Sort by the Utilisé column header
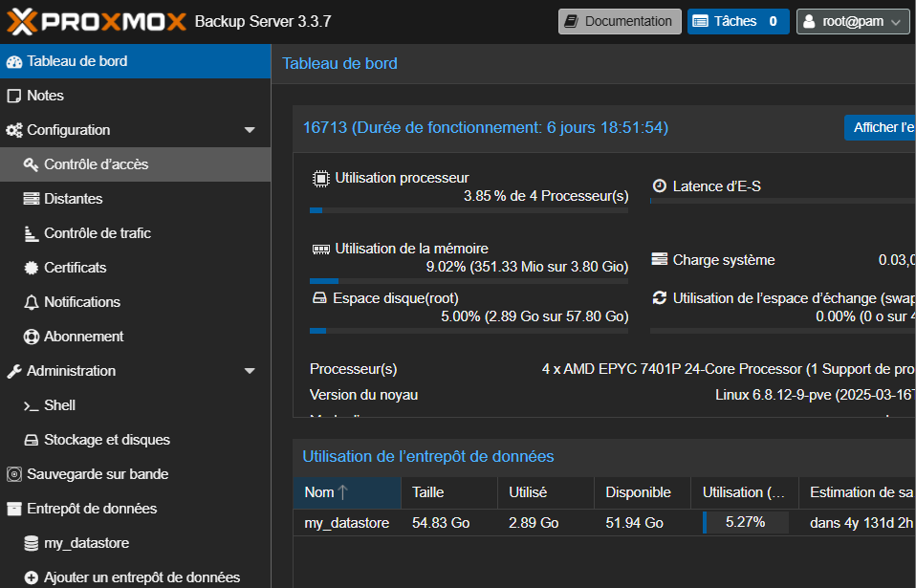 tap(546, 492)
